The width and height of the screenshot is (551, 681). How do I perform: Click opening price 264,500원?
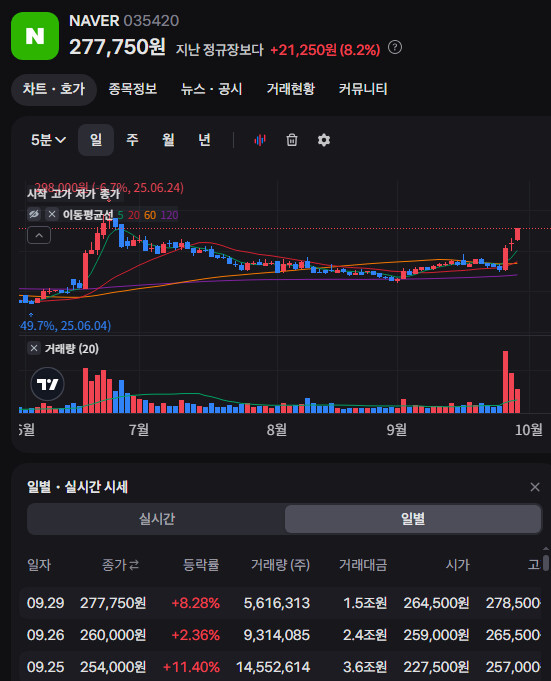[436, 603]
